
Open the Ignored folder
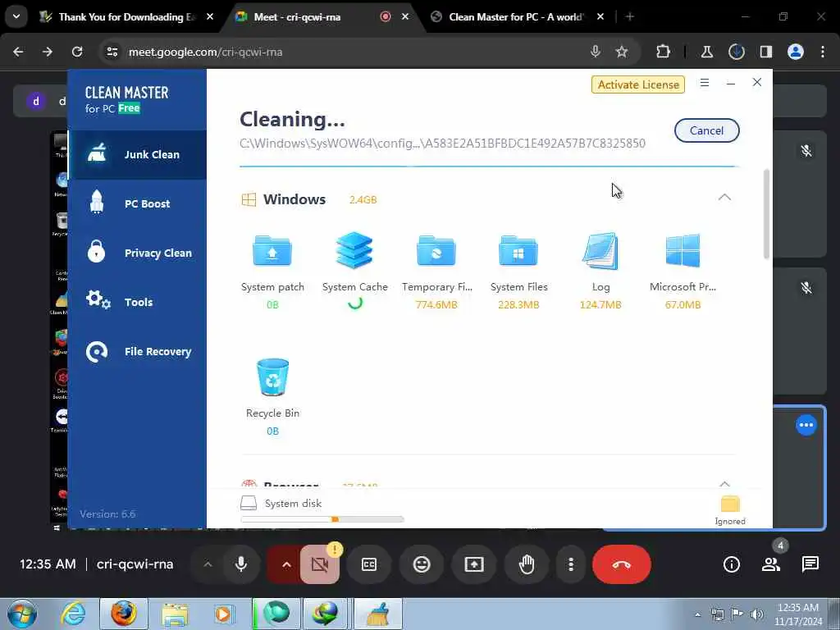tap(729, 510)
